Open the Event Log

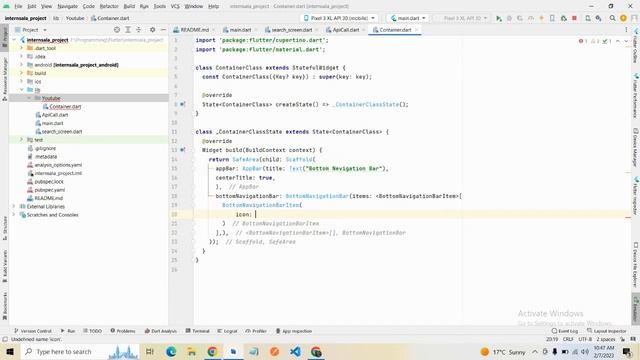pyautogui.click(x=565, y=331)
